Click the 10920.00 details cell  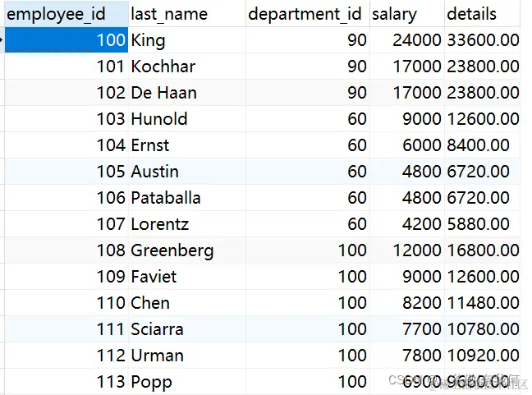(x=482, y=356)
